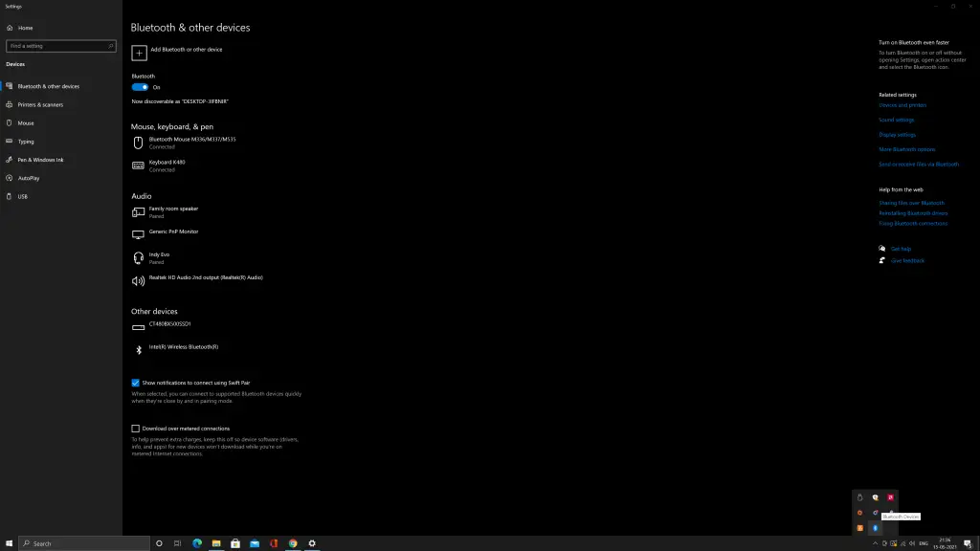
Task: Open More Bluetooth options link
Action: pos(907,149)
